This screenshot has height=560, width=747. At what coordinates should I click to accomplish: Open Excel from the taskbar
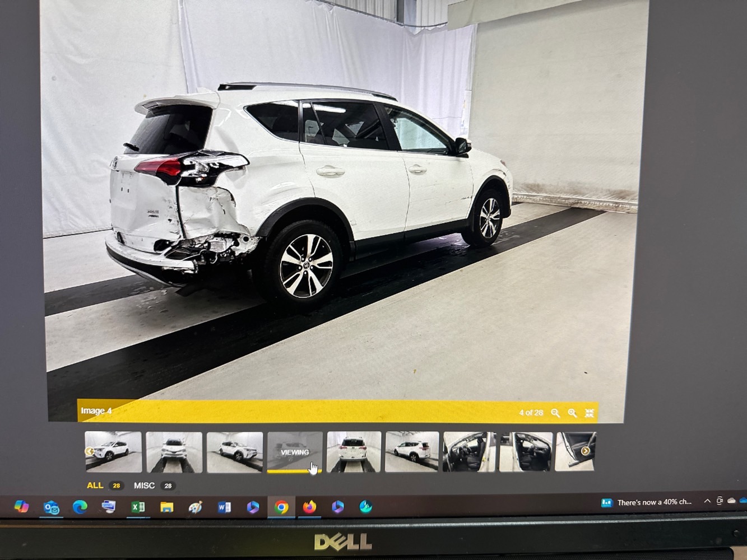(138, 507)
